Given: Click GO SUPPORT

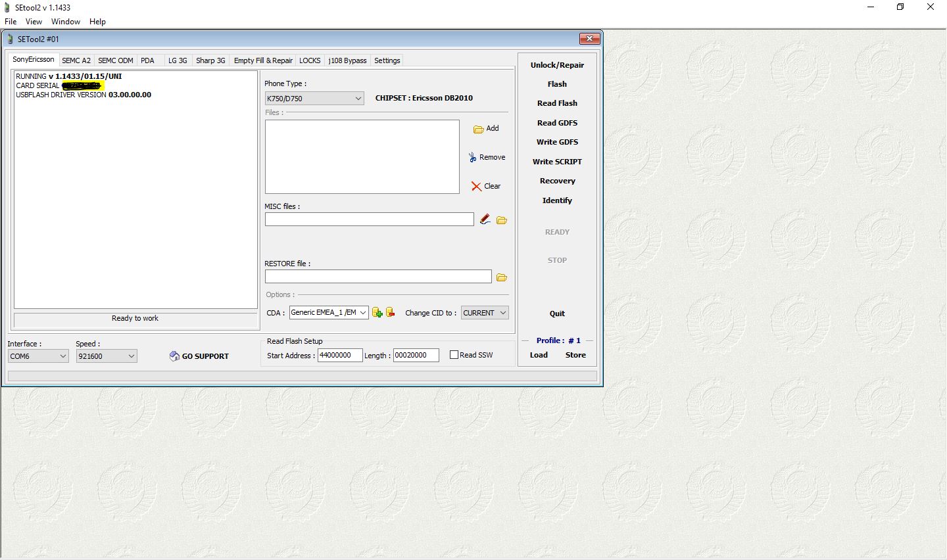Looking at the screenshot, I should (199, 356).
